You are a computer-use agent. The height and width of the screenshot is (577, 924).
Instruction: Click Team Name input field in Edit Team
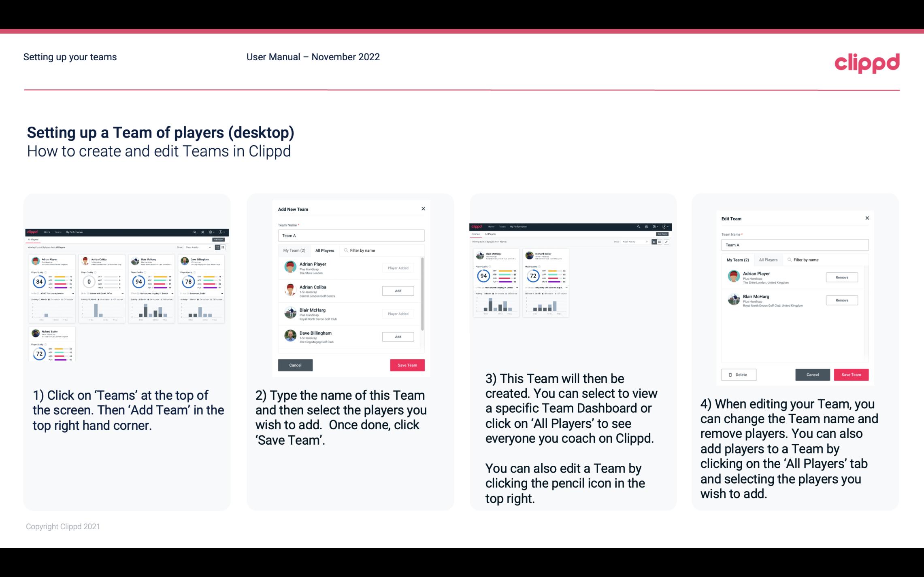coord(795,244)
